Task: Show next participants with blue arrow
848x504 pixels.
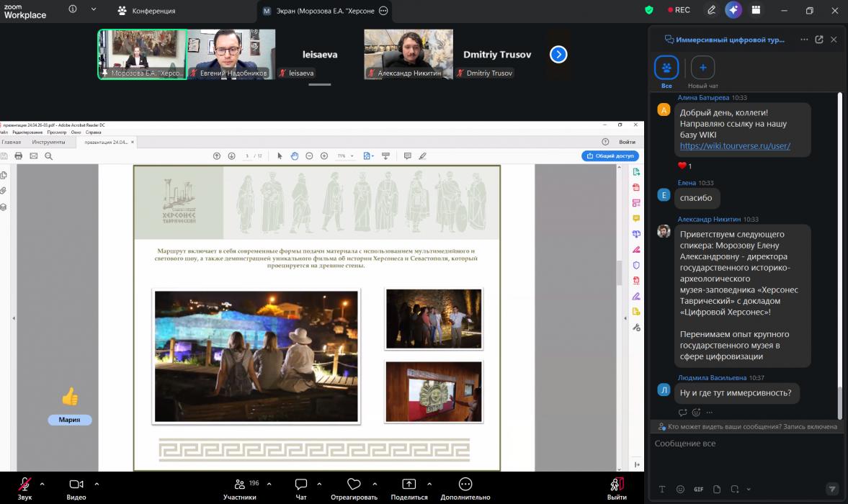Action: click(558, 54)
